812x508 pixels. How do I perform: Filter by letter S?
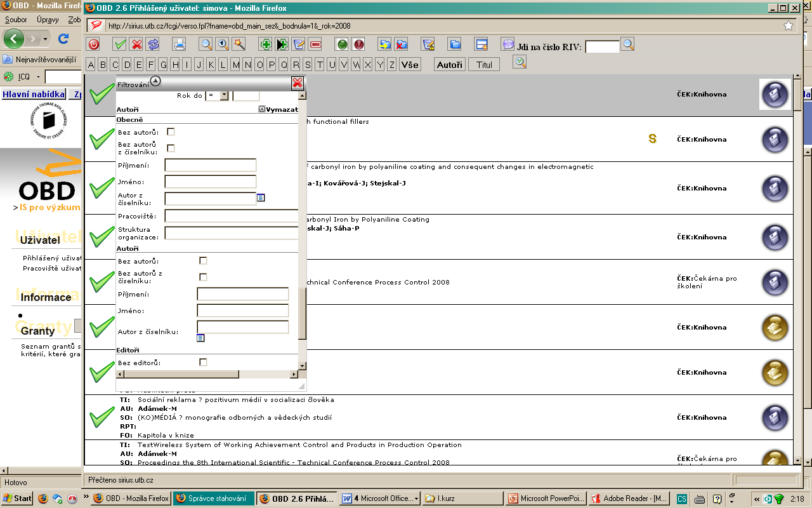[x=308, y=64]
